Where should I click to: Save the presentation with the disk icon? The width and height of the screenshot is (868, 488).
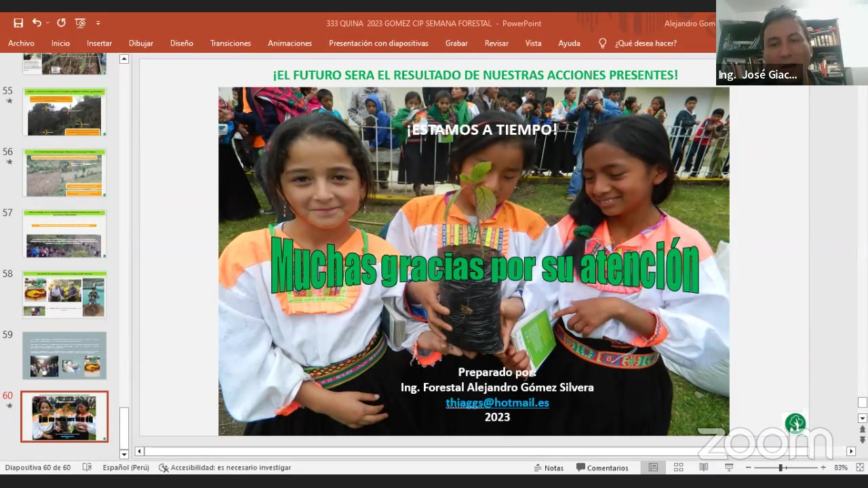coord(18,23)
